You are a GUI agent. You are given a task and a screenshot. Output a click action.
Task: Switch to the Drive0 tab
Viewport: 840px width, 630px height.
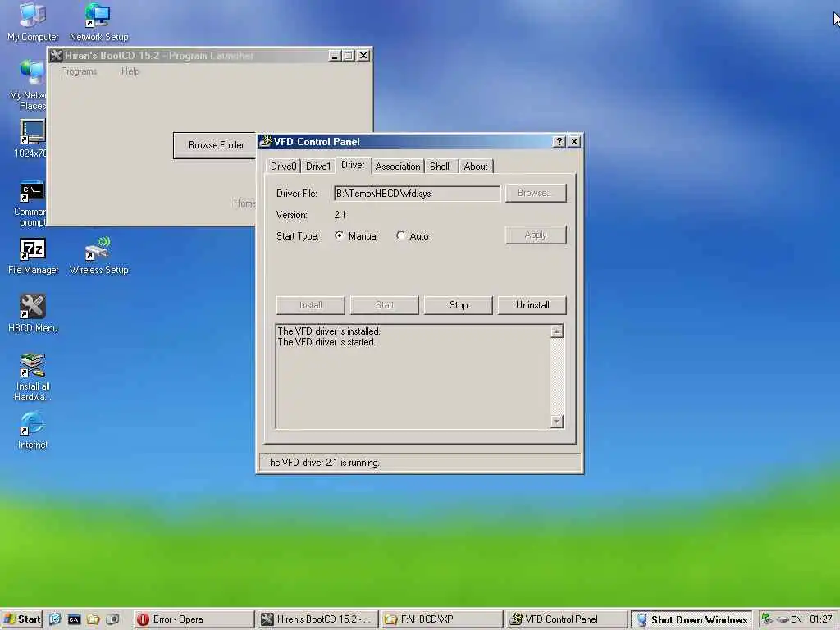point(283,166)
